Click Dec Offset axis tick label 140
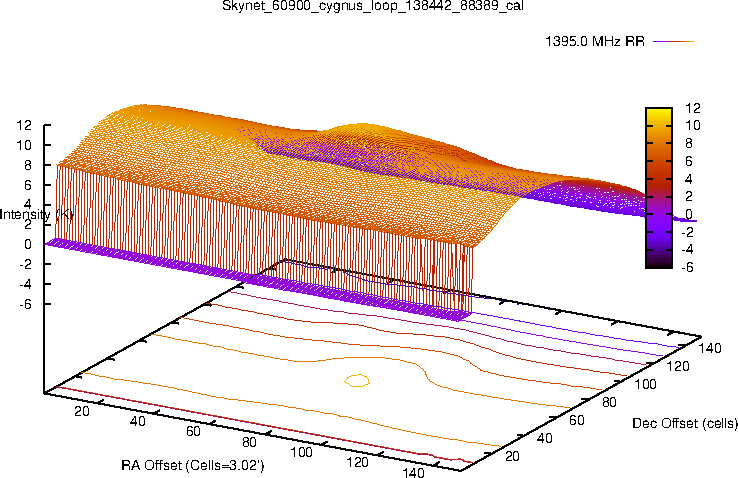The image size is (738, 478). tap(710, 348)
